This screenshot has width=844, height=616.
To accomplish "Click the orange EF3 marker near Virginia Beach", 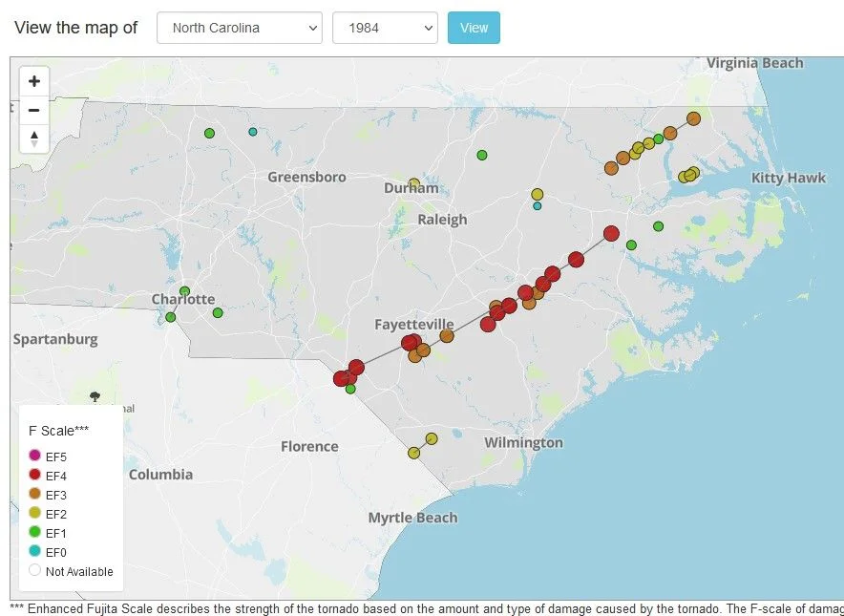I will pos(693,118).
